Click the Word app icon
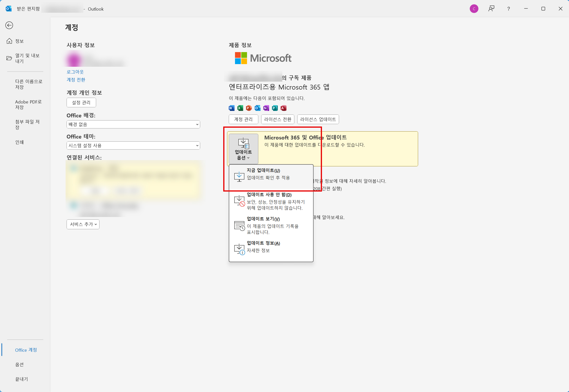569x392 pixels. (x=232, y=108)
